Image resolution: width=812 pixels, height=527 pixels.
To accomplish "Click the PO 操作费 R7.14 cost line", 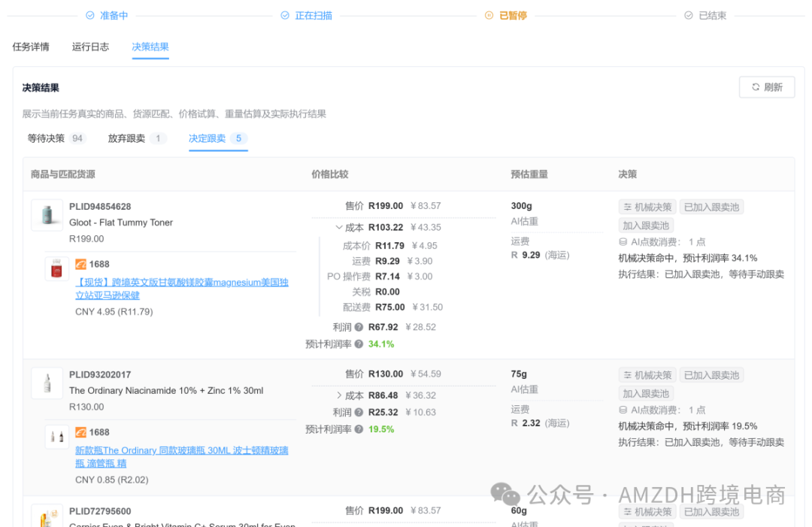I will [380, 277].
